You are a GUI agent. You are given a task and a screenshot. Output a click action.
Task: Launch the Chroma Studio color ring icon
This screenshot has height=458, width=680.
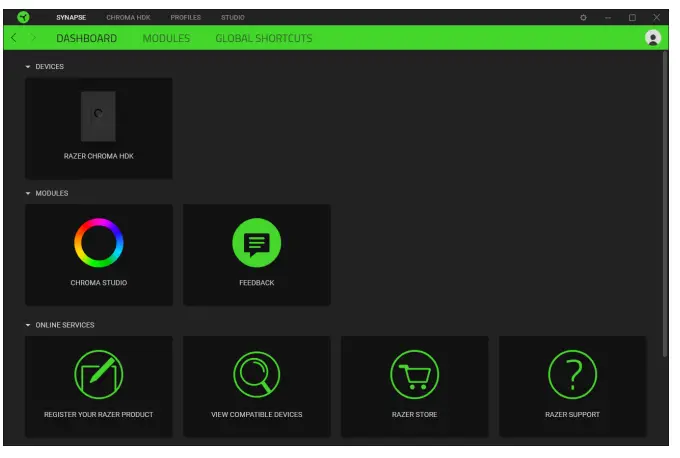[99, 242]
